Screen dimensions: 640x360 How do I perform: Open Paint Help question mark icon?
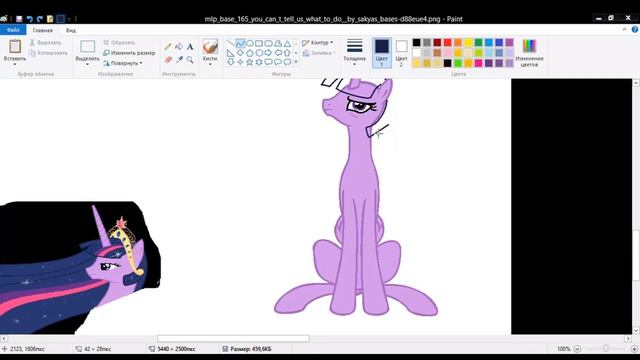635,29
